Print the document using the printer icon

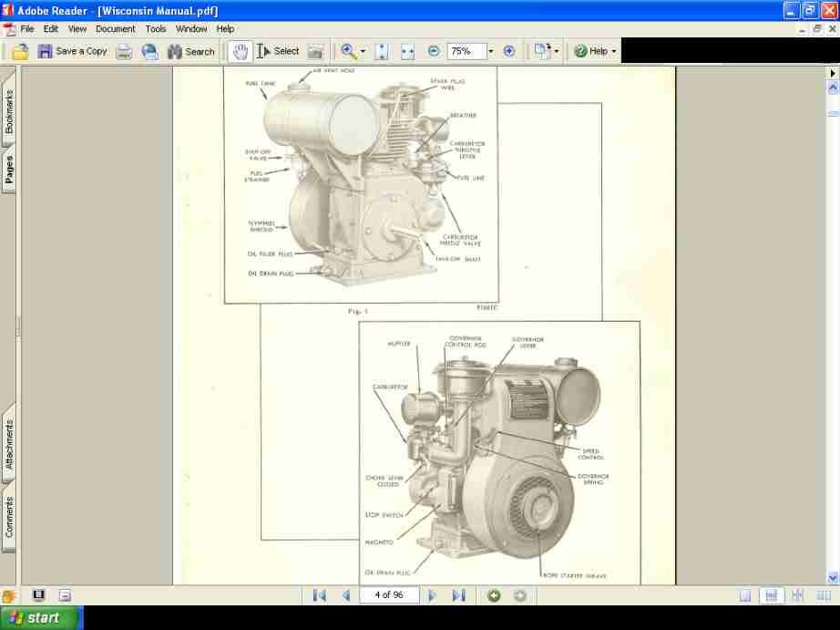coord(123,51)
